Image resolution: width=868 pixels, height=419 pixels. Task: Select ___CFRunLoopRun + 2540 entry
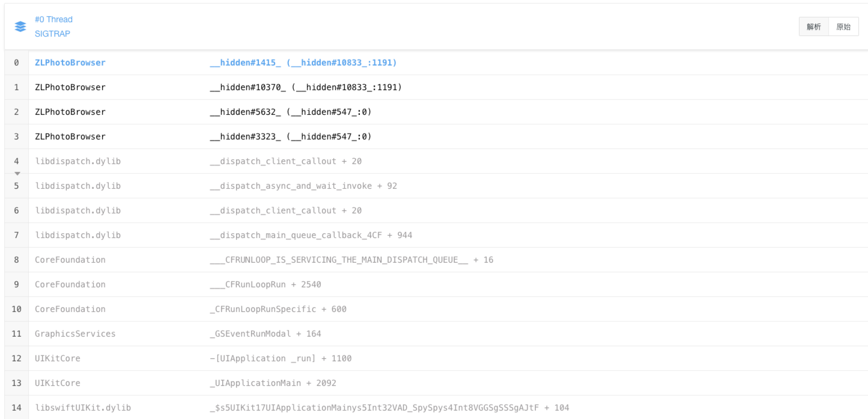[265, 284]
